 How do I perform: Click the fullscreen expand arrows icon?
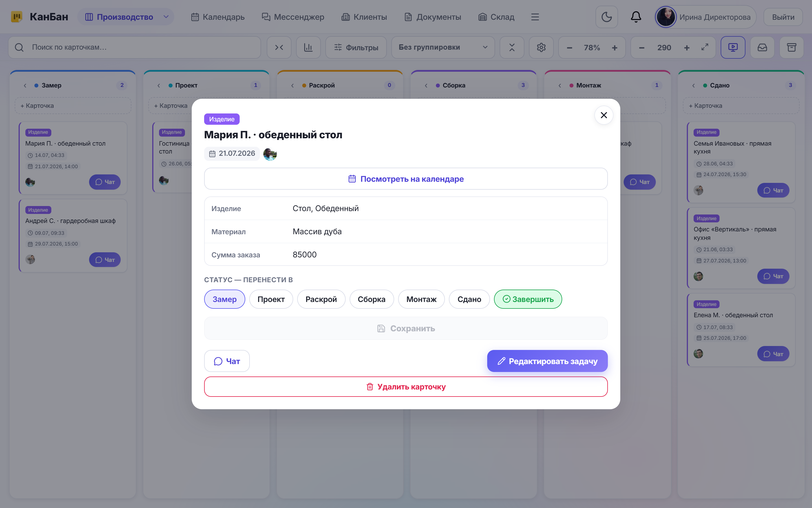(705, 47)
